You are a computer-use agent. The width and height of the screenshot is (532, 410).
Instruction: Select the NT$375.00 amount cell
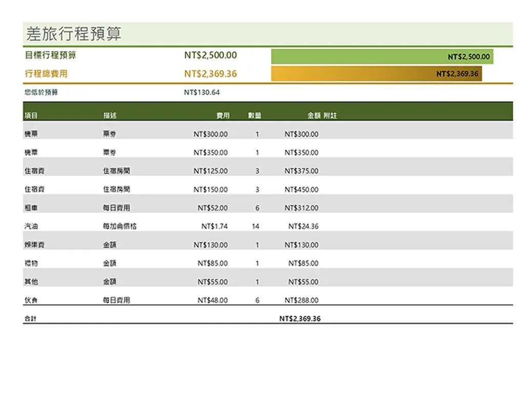click(302, 171)
